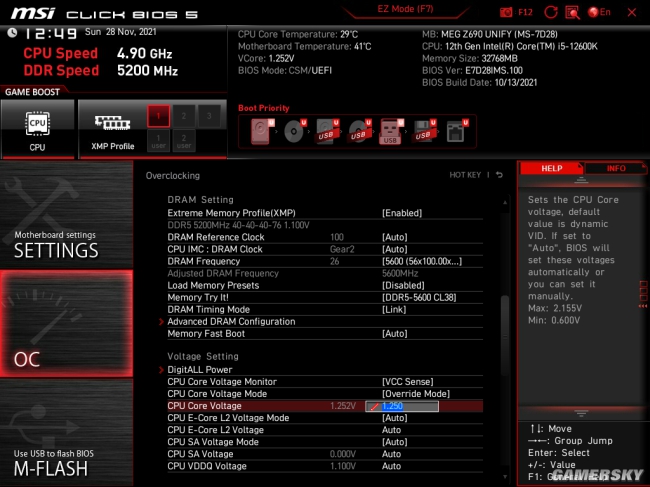Select the USB key boot device icon
The width and height of the screenshot is (650, 487).
pos(391,132)
